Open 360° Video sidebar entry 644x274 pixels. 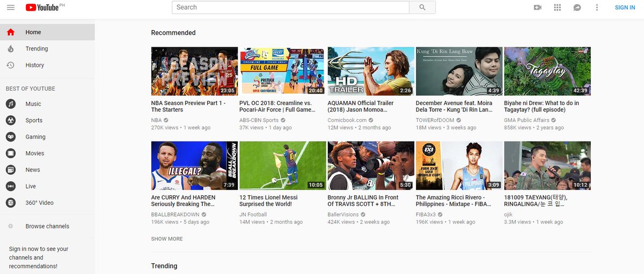(x=47, y=203)
